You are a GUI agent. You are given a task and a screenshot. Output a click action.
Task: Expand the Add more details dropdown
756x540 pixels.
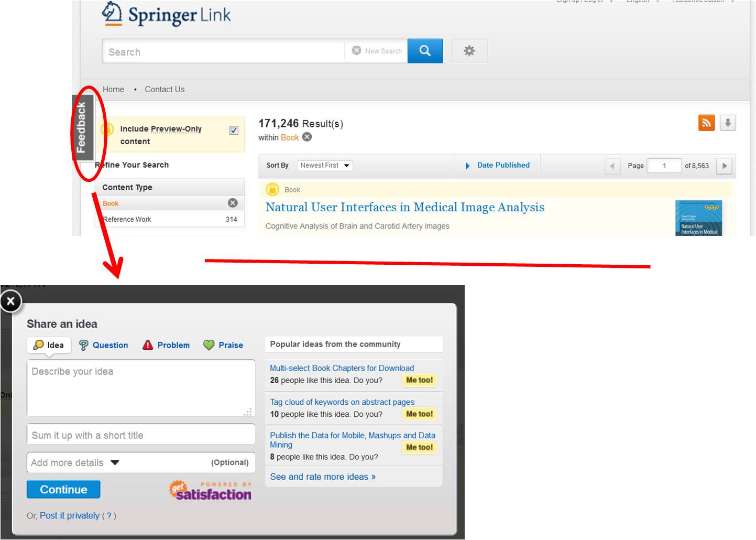pyautogui.click(x=141, y=462)
